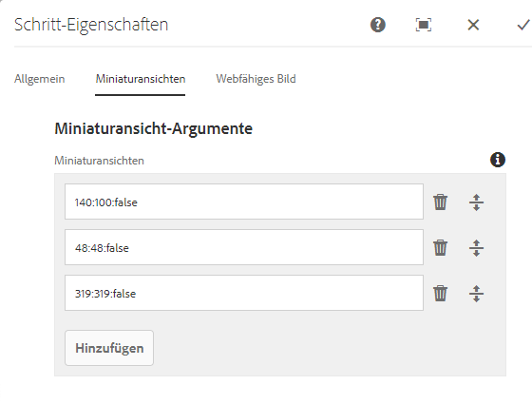The height and width of the screenshot is (404, 532).
Task: Delete the 140:100:false entry
Action: click(440, 202)
